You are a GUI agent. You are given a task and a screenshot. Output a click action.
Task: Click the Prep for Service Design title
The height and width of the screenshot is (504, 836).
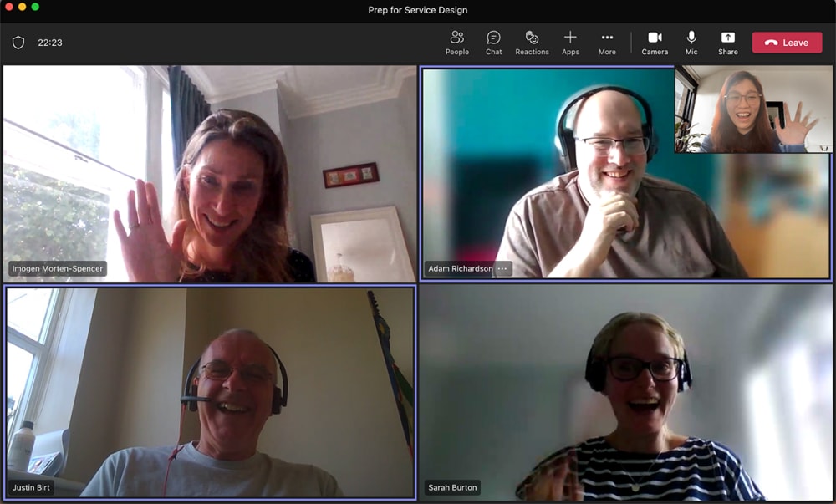[x=418, y=10]
